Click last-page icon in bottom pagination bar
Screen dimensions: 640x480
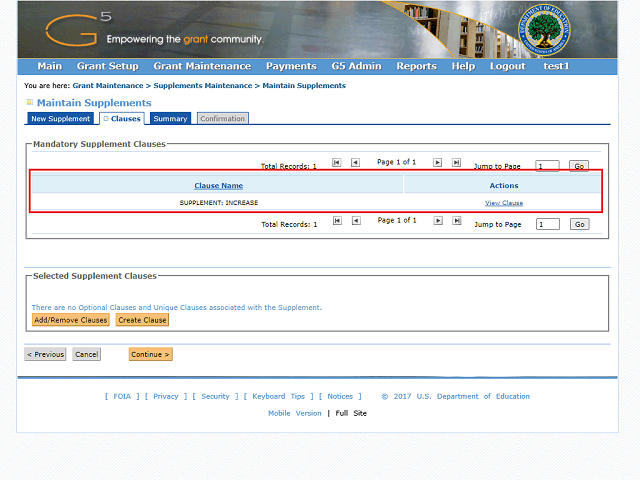tap(456, 220)
